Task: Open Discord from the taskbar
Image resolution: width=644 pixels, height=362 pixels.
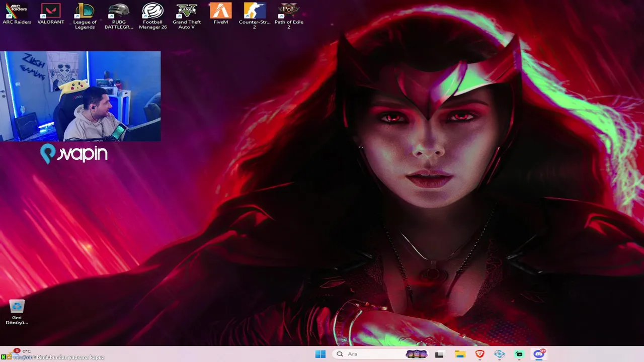Action: tap(539, 354)
